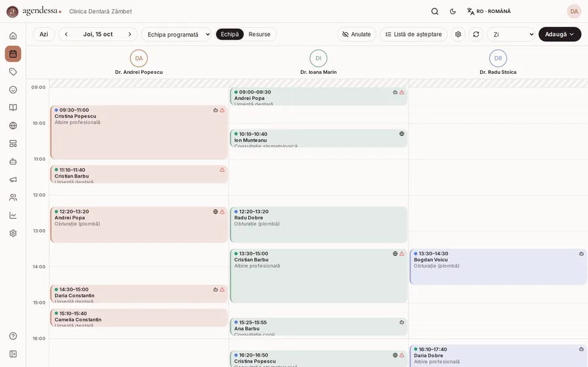Open the tag icon in the sidebar
The height and width of the screenshot is (367, 588).
click(13, 72)
